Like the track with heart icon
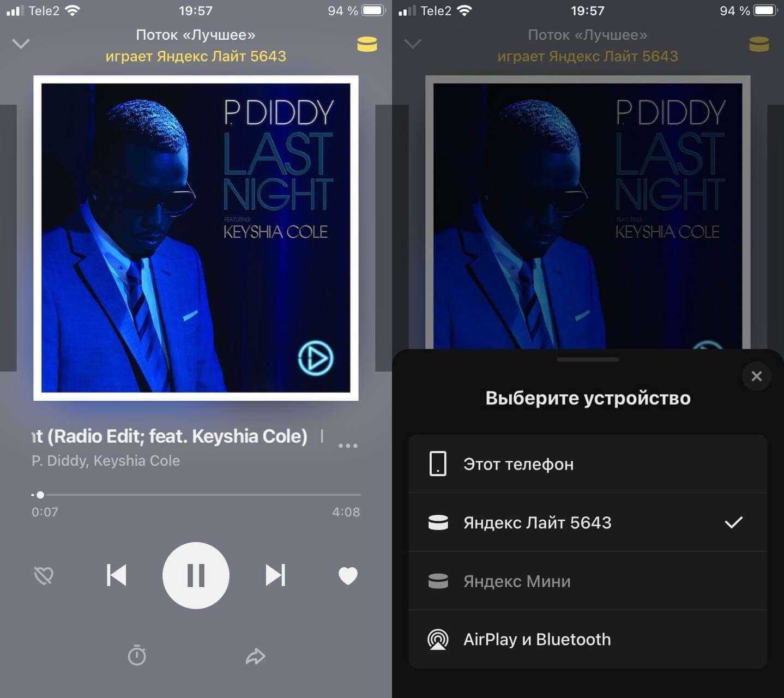784x698 pixels. [x=348, y=576]
